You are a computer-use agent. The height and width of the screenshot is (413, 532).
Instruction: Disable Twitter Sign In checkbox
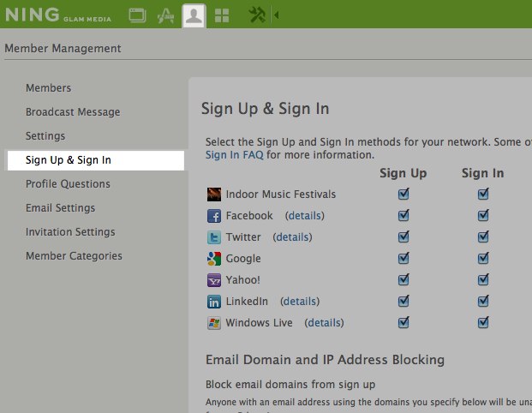tap(483, 236)
